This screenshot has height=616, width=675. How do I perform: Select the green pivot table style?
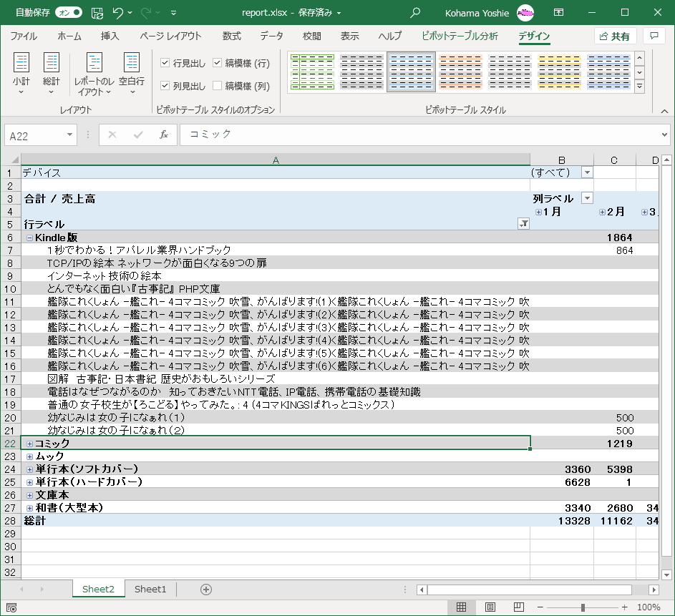(312, 72)
